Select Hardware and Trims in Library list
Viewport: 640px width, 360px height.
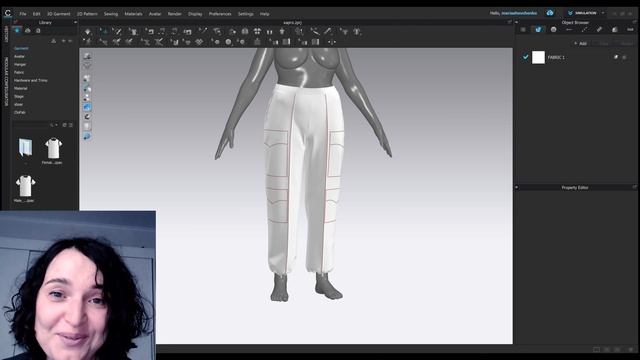31,80
